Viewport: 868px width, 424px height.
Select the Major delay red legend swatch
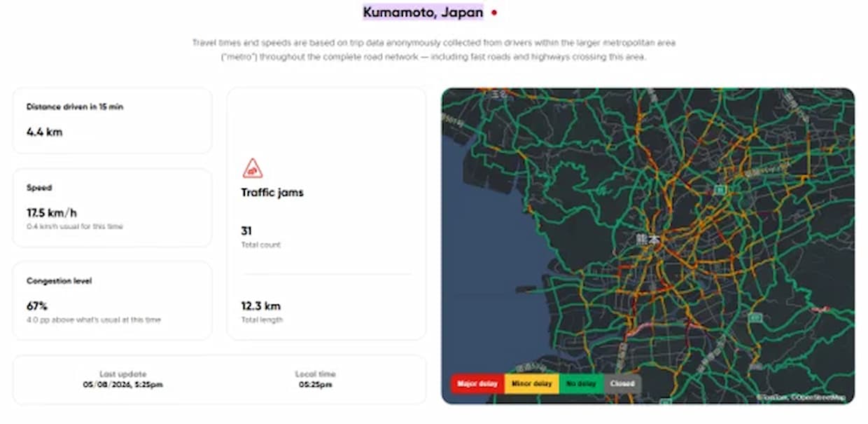point(476,383)
